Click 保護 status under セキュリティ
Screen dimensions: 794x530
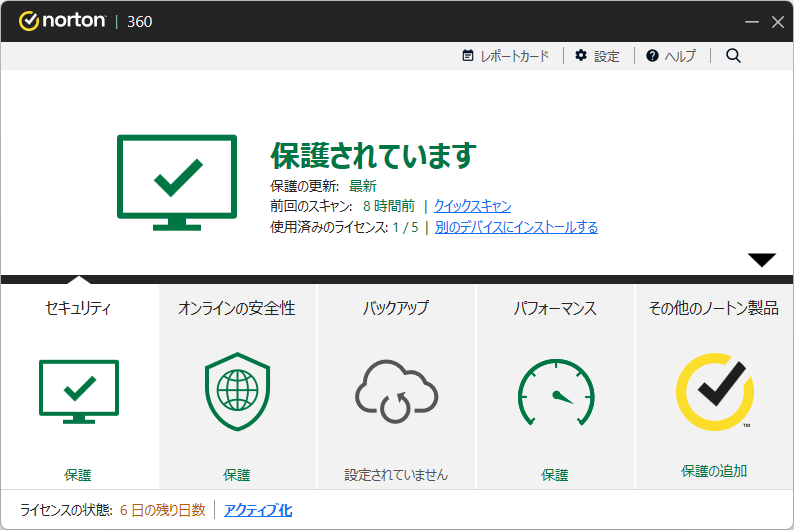pyautogui.click(x=78, y=475)
